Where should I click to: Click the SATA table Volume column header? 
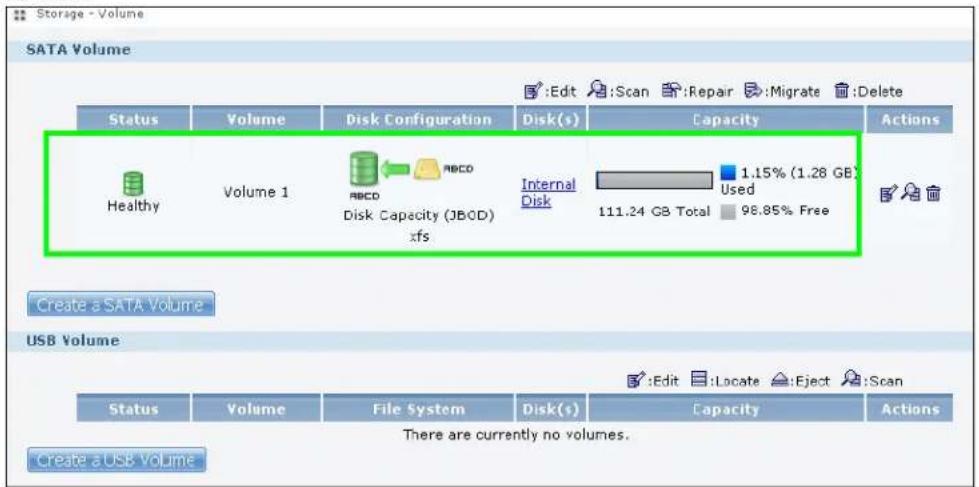(x=256, y=119)
